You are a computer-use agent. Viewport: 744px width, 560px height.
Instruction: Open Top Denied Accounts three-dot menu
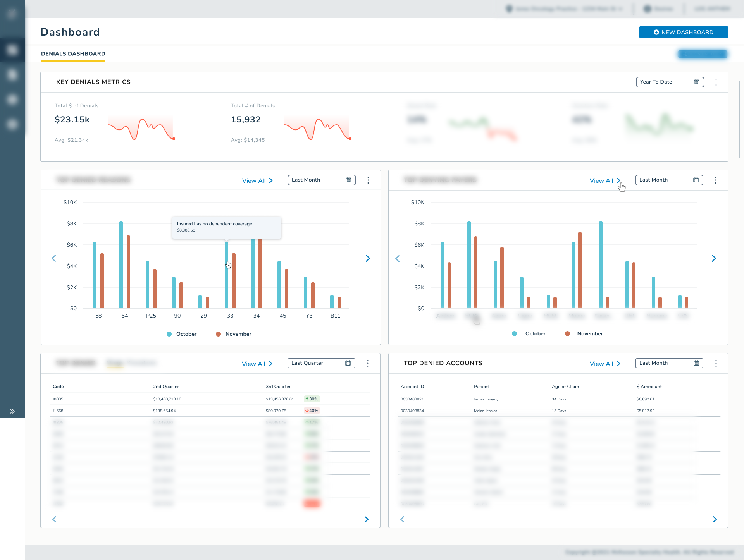[x=716, y=363]
